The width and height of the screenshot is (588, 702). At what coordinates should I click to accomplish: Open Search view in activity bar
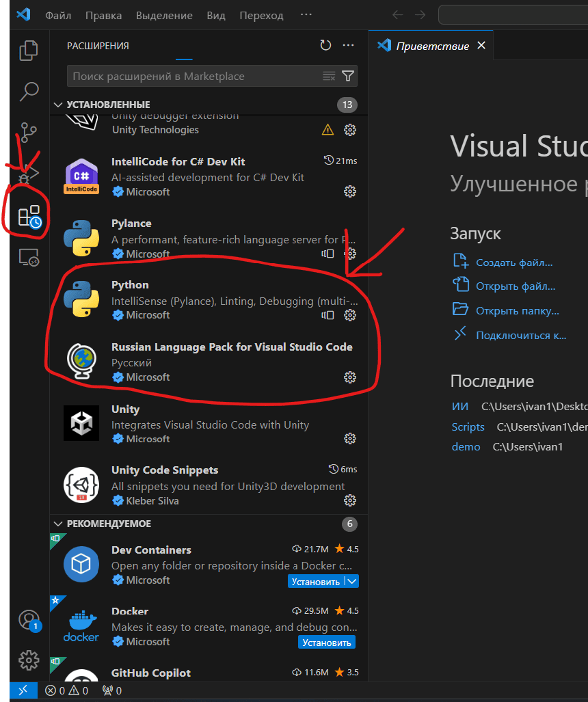[x=28, y=91]
